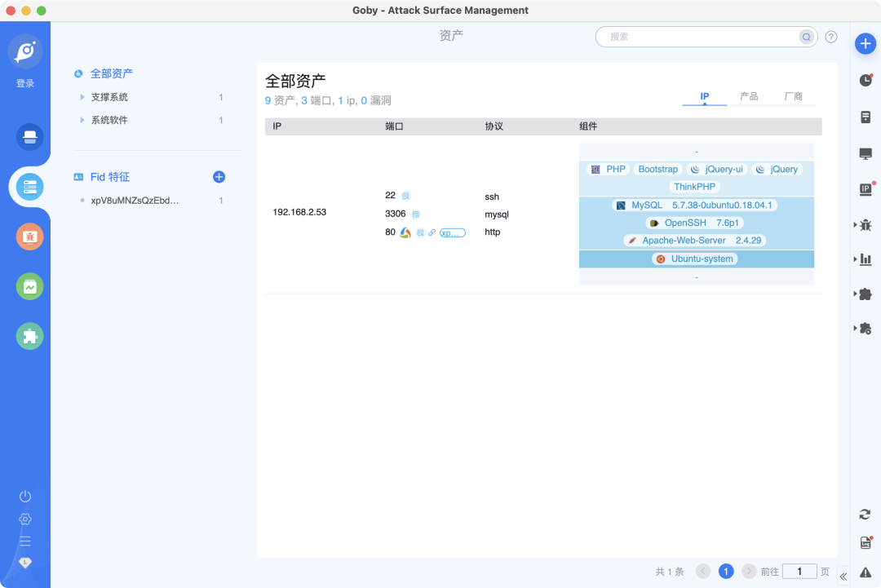
Task: Select the vulnerability bug icon in right sidebar
Action: (866, 225)
